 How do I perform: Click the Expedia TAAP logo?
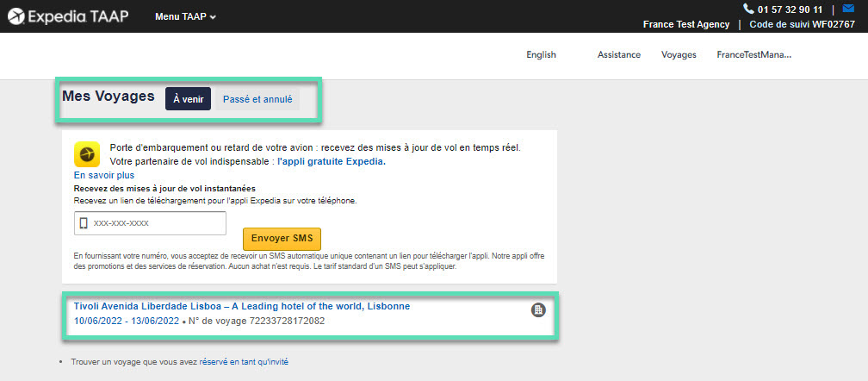68,16
